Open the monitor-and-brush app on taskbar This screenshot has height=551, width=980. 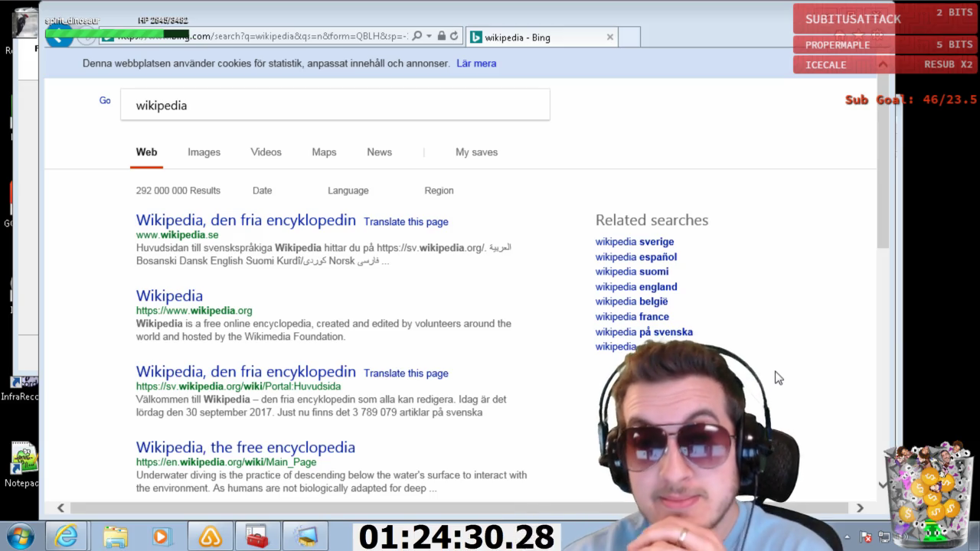(305, 536)
